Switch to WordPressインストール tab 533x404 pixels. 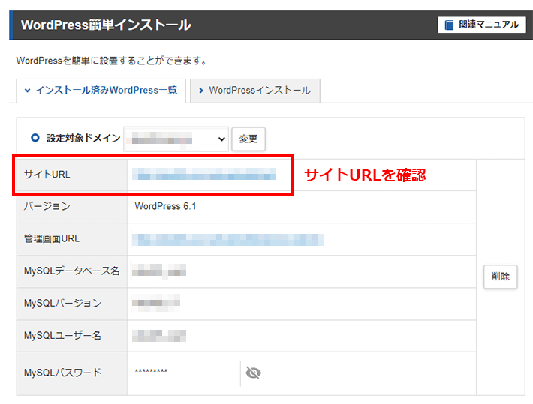pyautogui.click(x=255, y=90)
